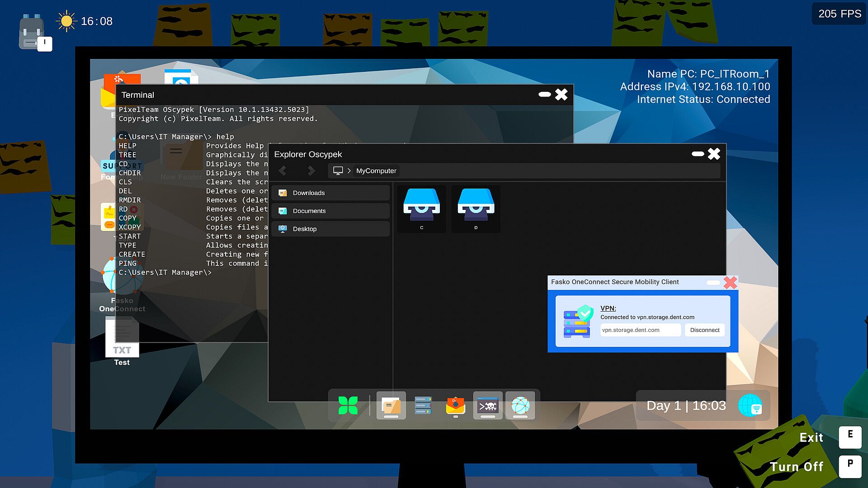Open the network globe Wi-Fi tray icon
Viewport: 868px width, 488px height.
[x=750, y=405]
